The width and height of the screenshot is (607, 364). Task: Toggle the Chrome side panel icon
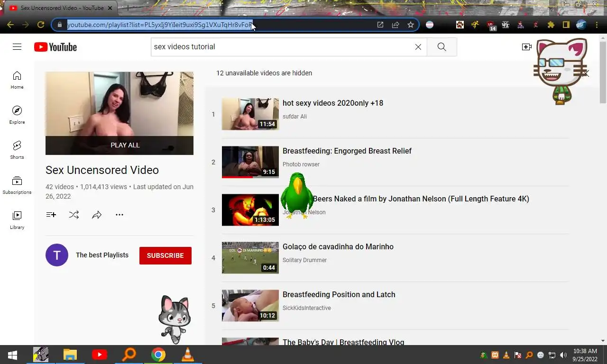566,25
